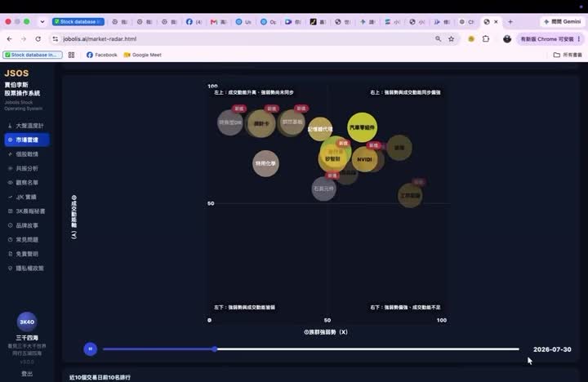Image resolution: width=588 pixels, height=382 pixels.
Task: Click the 問問 Gemini button
Action: pyautogui.click(x=563, y=22)
